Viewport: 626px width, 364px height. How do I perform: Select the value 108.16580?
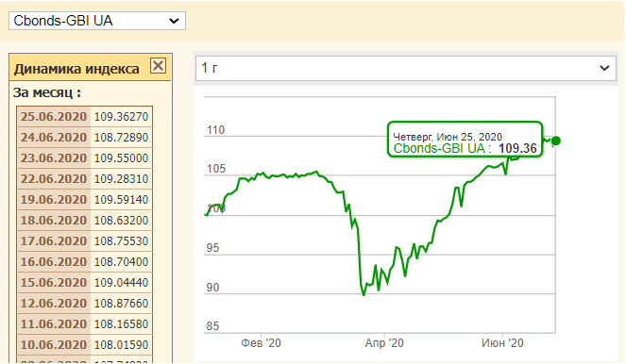(x=122, y=323)
